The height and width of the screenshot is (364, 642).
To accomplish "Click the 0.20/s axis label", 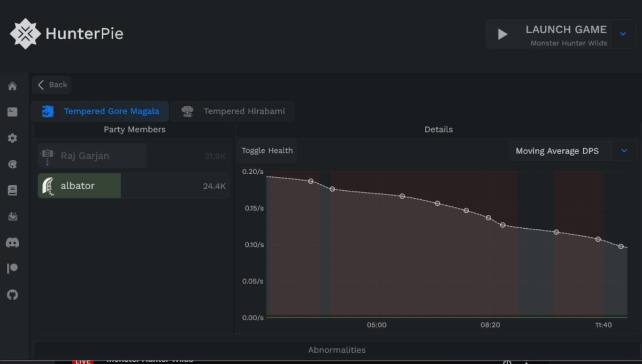I will [253, 172].
